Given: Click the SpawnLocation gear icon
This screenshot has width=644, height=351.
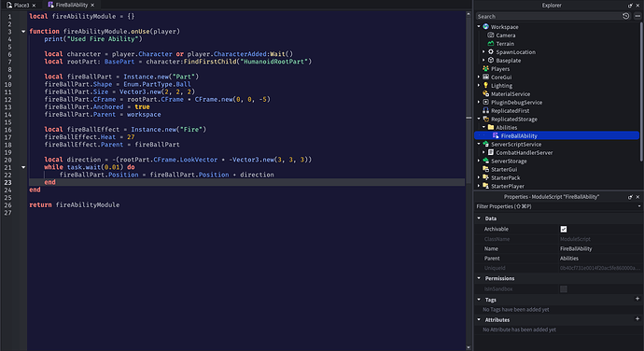Looking at the screenshot, I should tap(490, 51).
